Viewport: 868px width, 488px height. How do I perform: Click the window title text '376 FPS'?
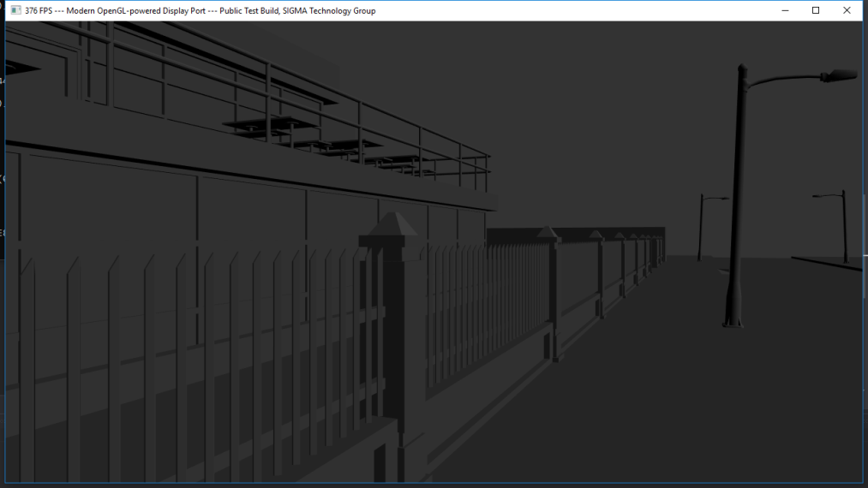(39, 10)
